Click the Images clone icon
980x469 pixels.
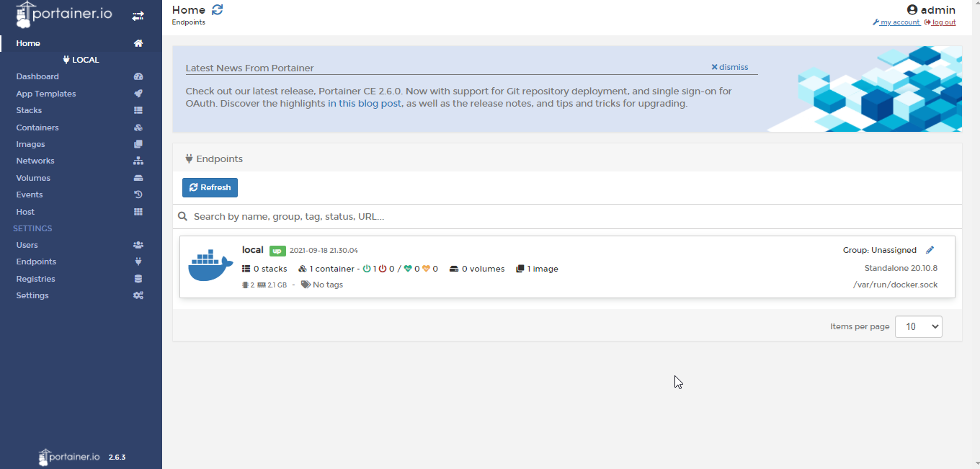[x=138, y=144]
